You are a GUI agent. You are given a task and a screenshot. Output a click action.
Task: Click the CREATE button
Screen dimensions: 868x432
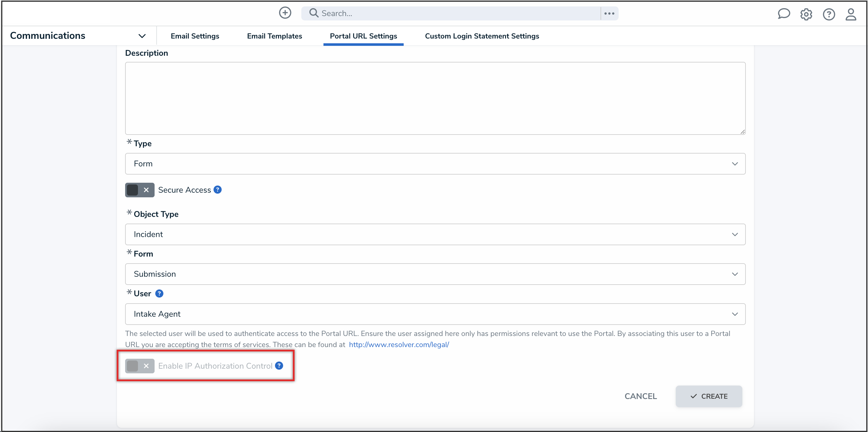point(709,396)
